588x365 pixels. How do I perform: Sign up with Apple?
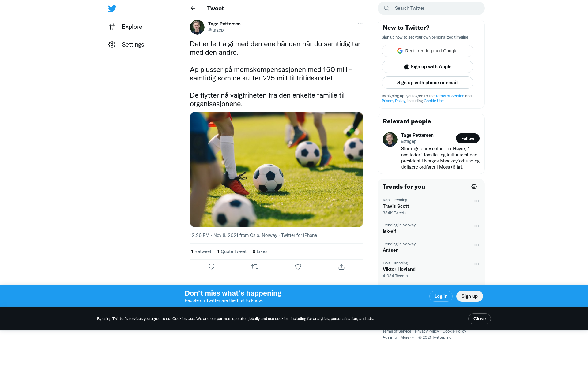[428, 67]
